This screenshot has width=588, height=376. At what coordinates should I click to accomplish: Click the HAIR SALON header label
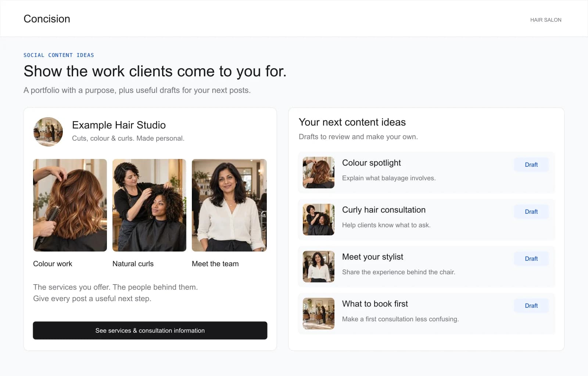pos(546,20)
